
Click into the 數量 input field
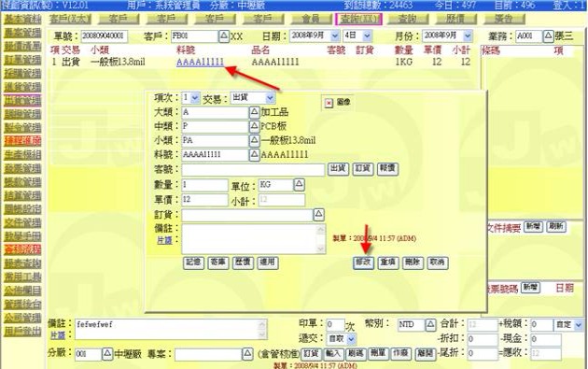click(204, 185)
